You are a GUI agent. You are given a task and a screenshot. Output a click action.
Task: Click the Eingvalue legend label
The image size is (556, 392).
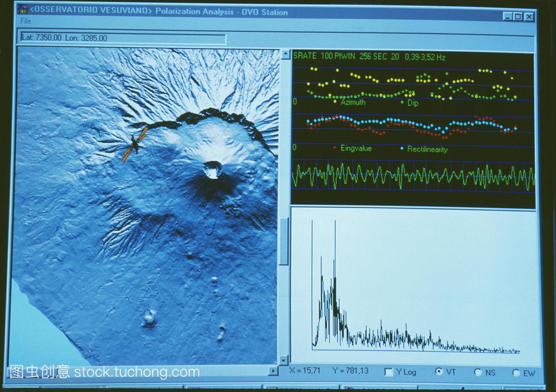(x=356, y=148)
